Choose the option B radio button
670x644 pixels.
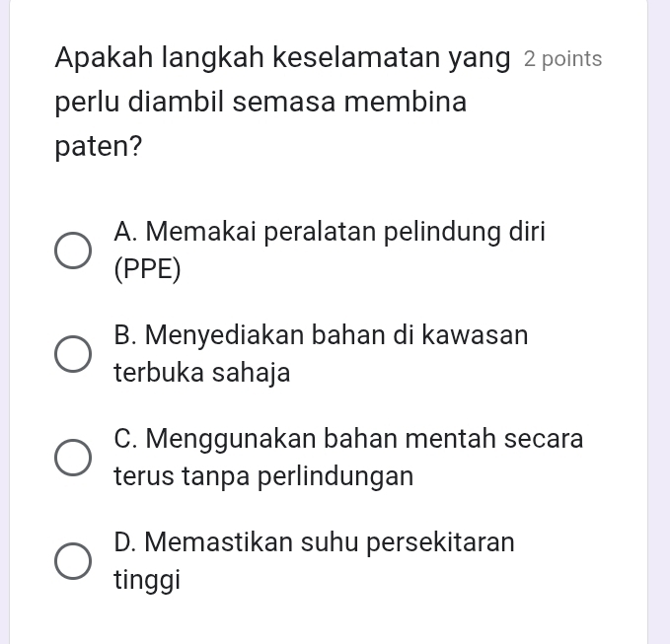click(x=73, y=354)
